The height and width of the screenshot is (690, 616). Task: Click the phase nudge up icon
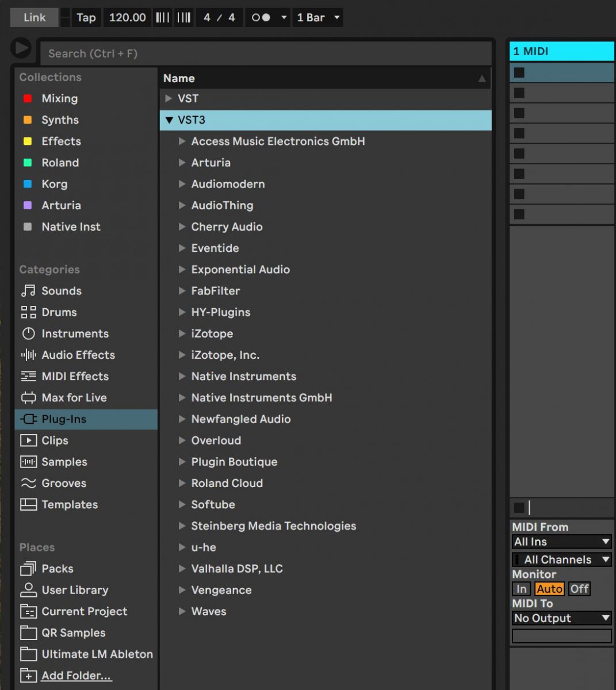[183, 17]
